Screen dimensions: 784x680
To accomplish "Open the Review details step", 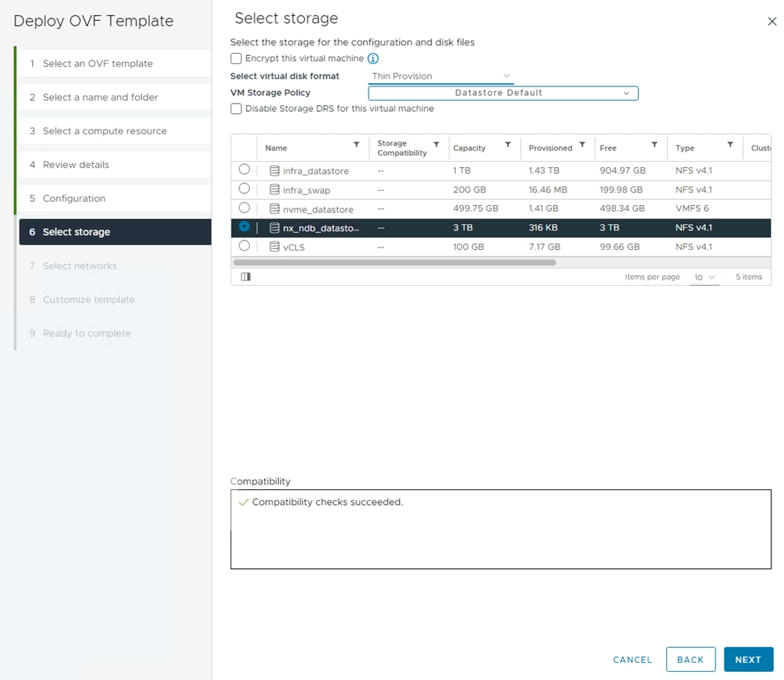I will 76,165.
